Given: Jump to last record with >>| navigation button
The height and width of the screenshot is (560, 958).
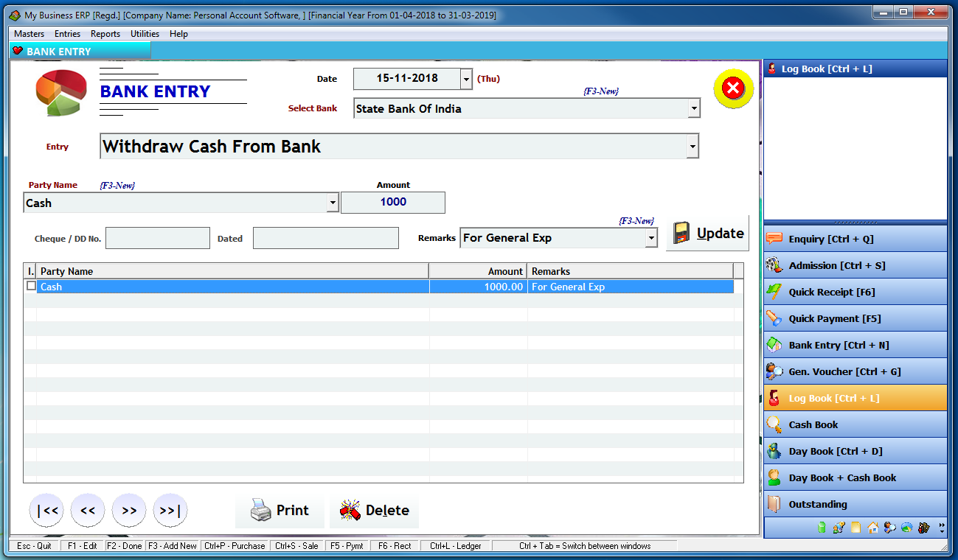Looking at the screenshot, I should tap(170, 510).
